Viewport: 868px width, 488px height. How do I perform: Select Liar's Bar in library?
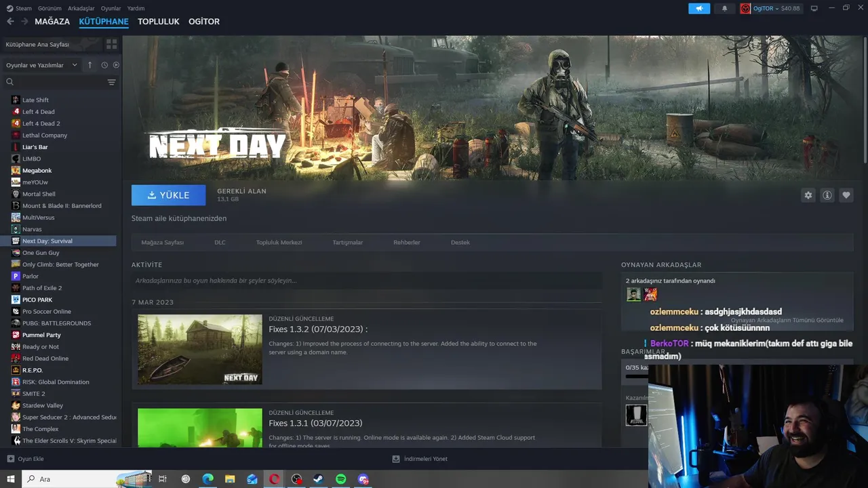35,147
